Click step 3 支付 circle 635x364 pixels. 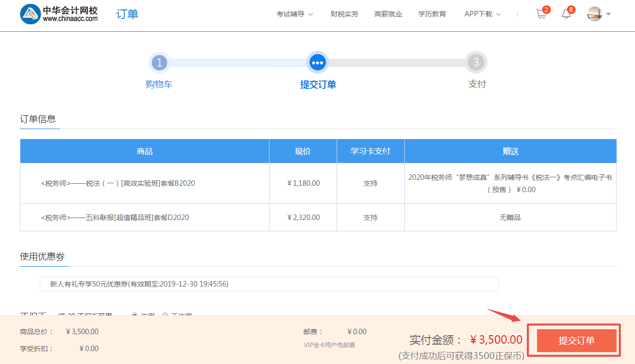[x=476, y=63]
